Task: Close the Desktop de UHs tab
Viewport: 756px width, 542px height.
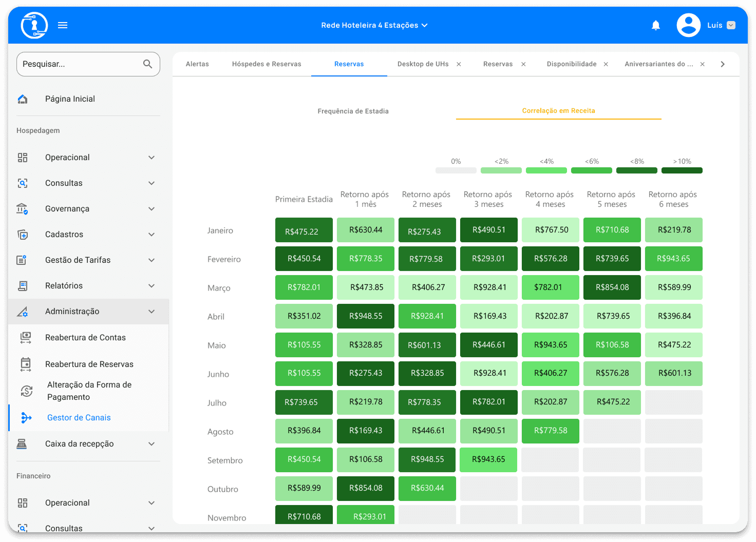Action: [x=459, y=64]
